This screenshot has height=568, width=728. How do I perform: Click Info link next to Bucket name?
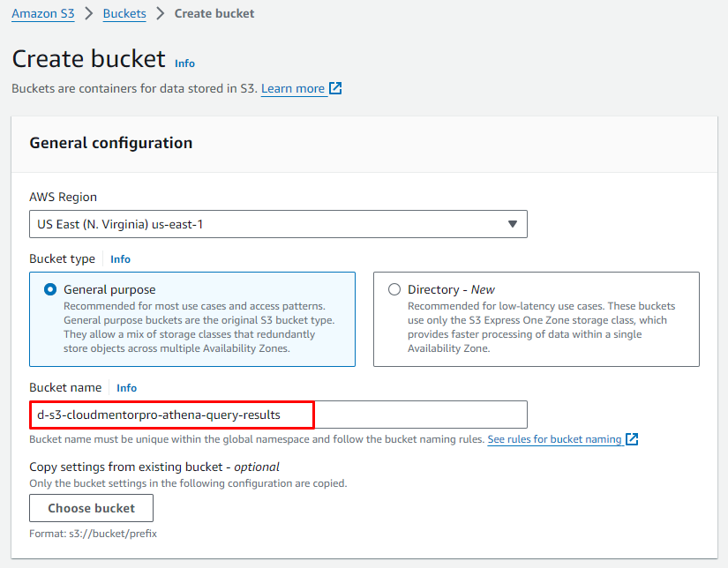tap(126, 388)
